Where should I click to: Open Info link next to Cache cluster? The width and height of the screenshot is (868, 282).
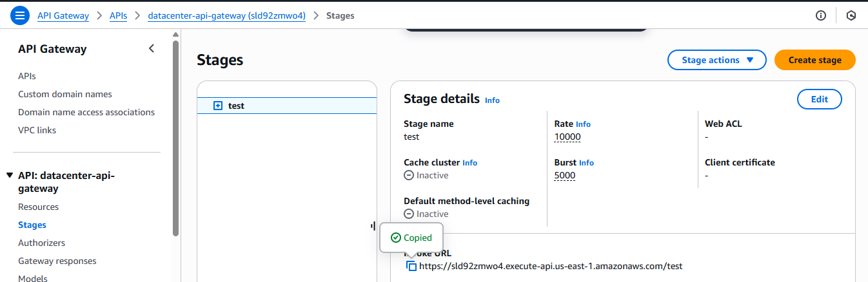(x=469, y=163)
